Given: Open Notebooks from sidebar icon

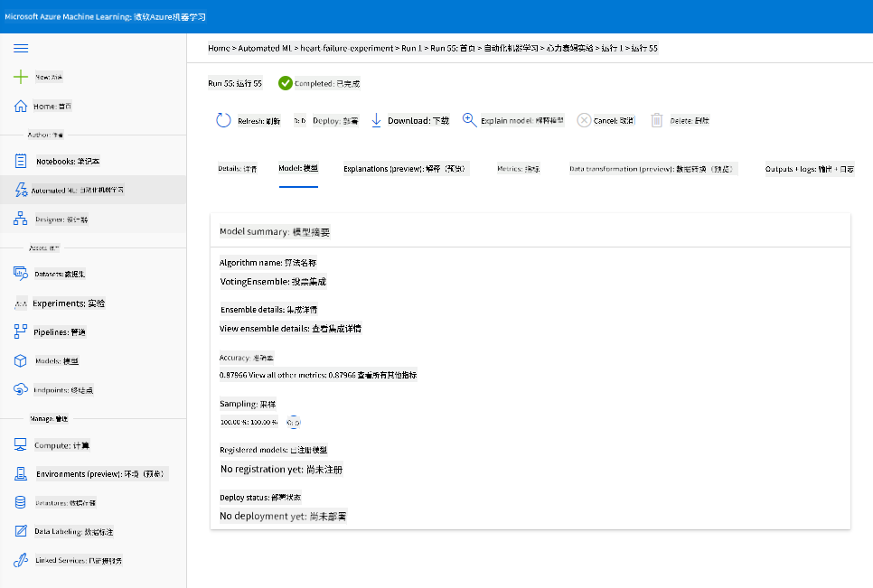Looking at the screenshot, I should click(21, 162).
